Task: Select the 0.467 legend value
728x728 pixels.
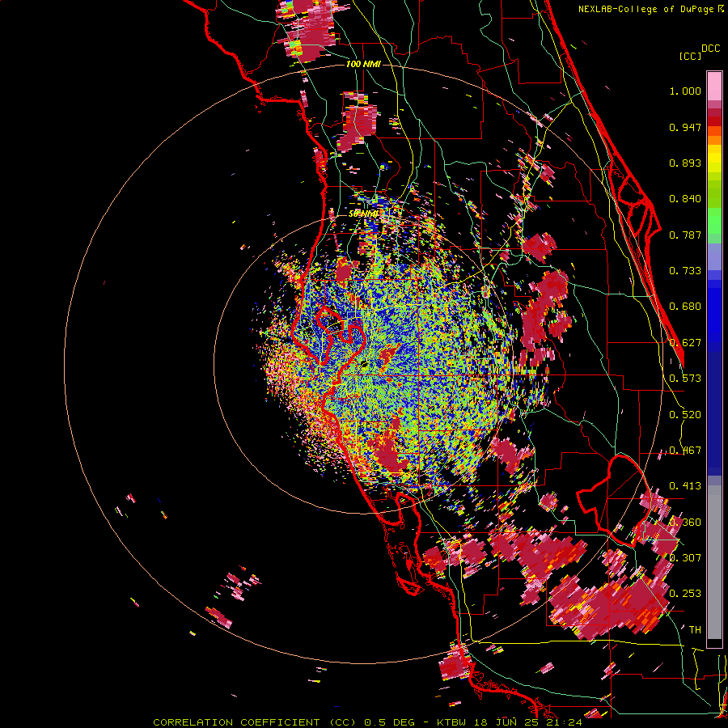Action: tap(685, 451)
